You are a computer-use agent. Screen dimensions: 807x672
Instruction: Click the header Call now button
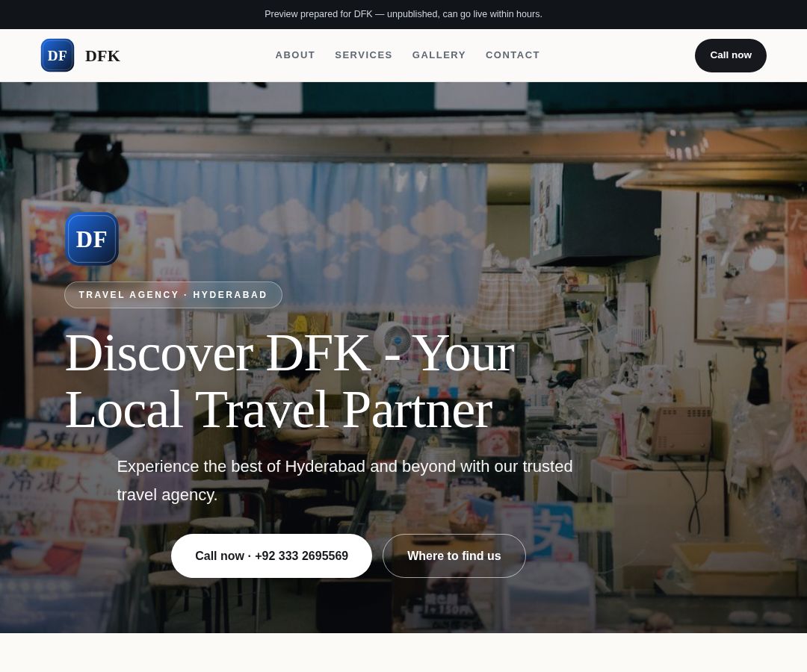730,55
